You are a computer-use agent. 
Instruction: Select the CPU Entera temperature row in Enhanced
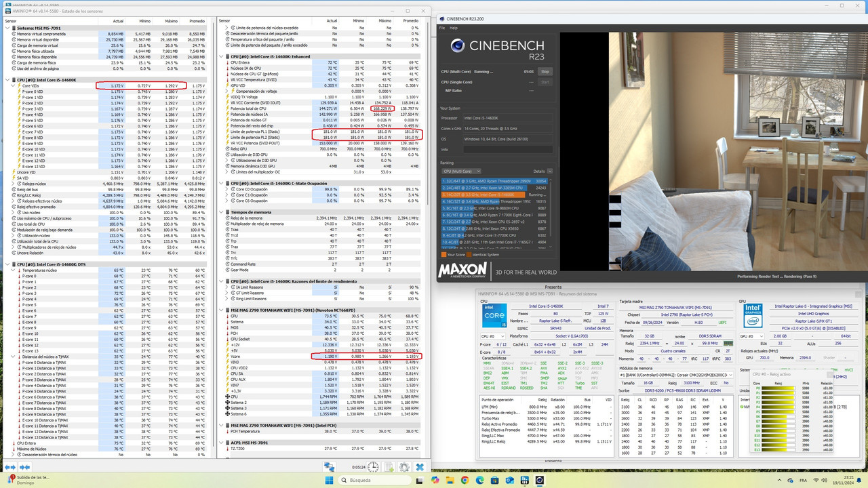tap(321, 62)
